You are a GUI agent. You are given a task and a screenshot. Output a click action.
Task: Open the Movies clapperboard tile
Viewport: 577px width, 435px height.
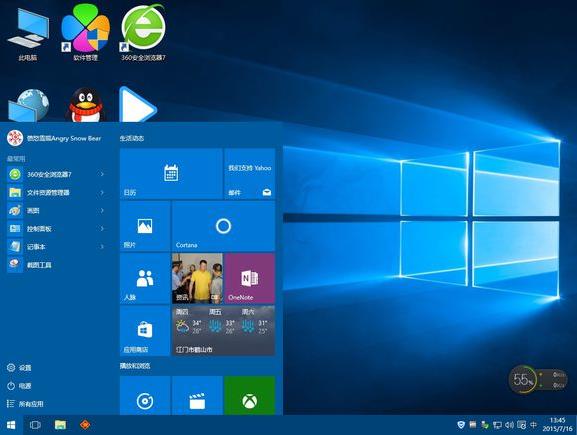click(x=197, y=396)
